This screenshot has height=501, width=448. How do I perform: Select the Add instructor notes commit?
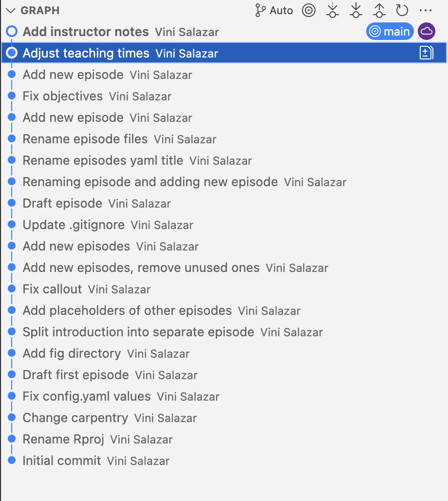pyautogui.click(x=86, y=32)
